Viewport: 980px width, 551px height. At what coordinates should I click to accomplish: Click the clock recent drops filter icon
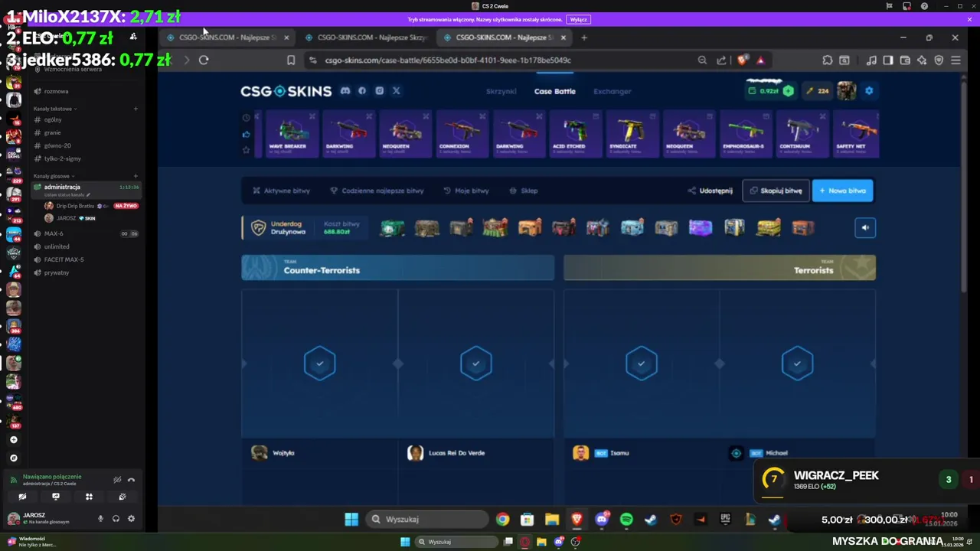point(246,118)
